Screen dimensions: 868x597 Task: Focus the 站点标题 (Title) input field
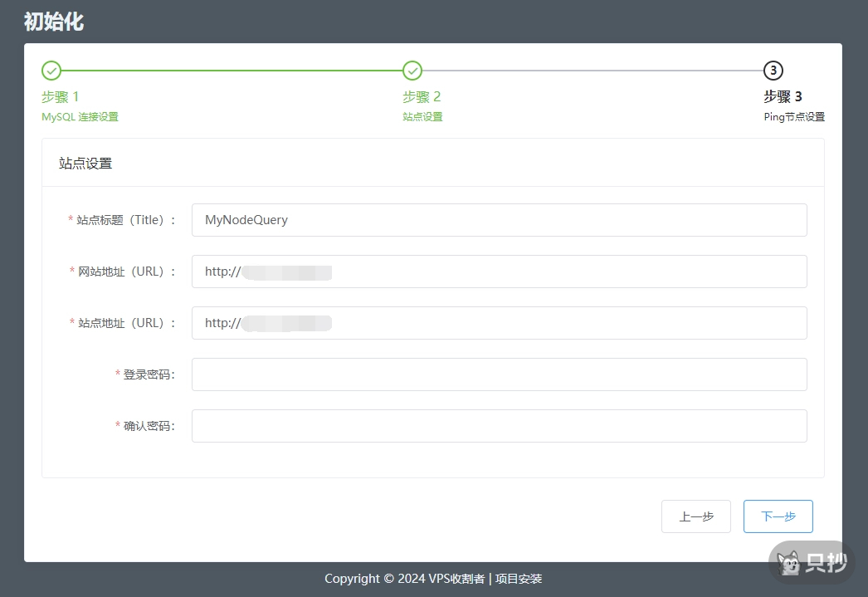click(499, 220)
